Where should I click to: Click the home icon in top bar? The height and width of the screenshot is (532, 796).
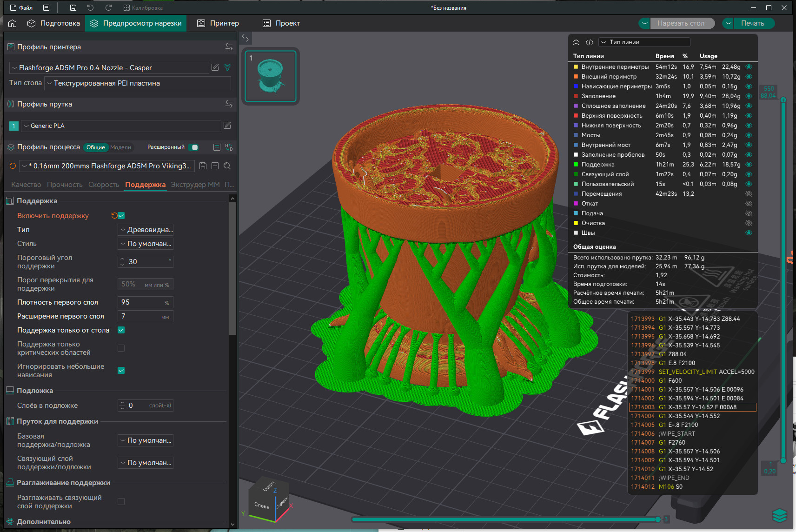tap(13, 23)
